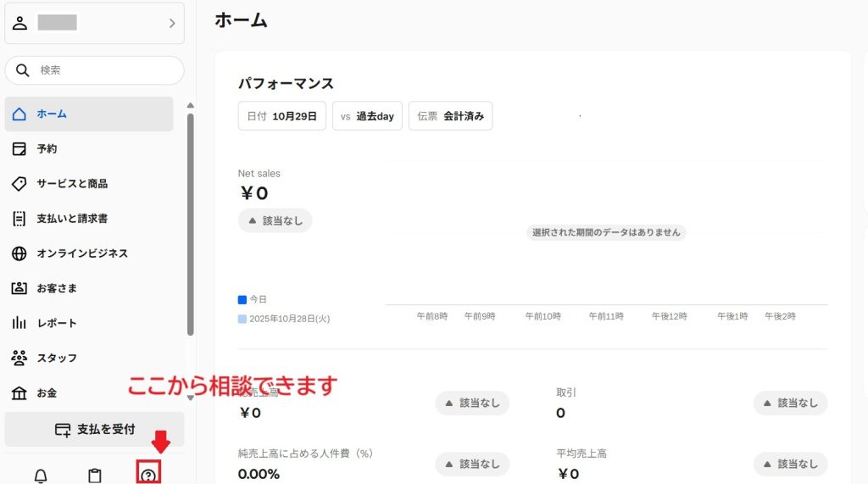Click the bar chart icon for レポート

tap(19, 323)
